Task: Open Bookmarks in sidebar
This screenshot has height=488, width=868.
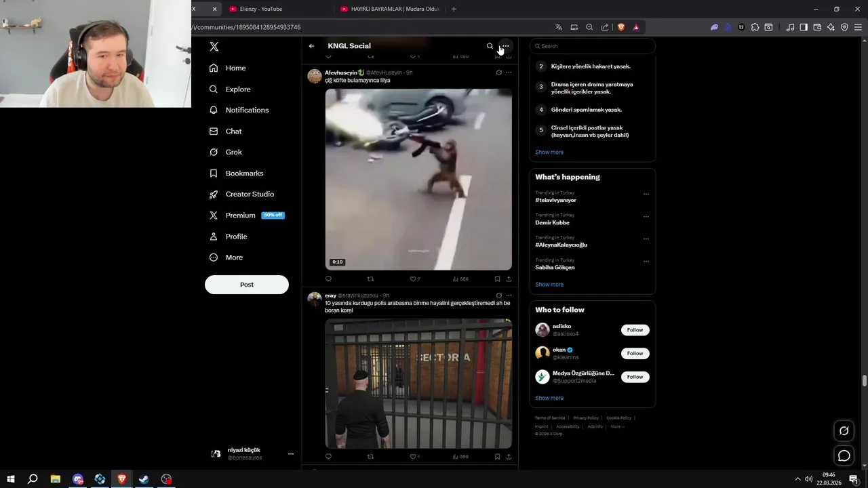Action: pos(237,173)
